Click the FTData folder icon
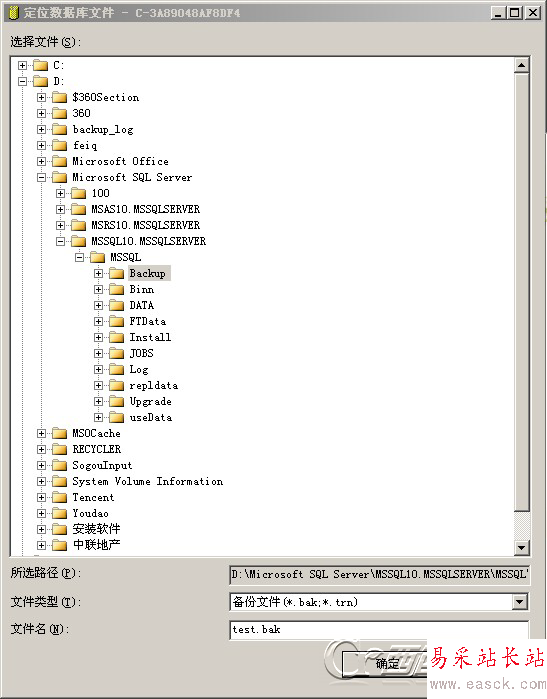 [116, 322]
